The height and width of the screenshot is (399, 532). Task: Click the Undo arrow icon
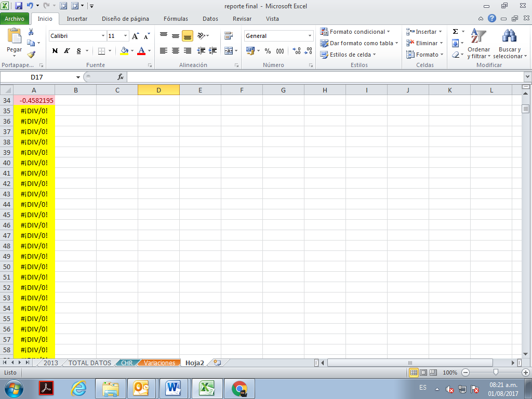30,6
